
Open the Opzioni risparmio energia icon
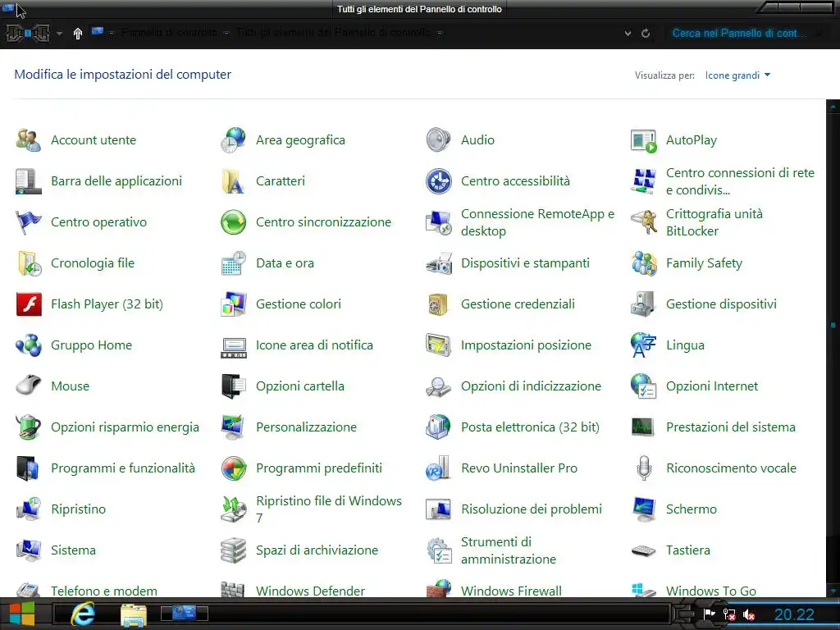29,427
